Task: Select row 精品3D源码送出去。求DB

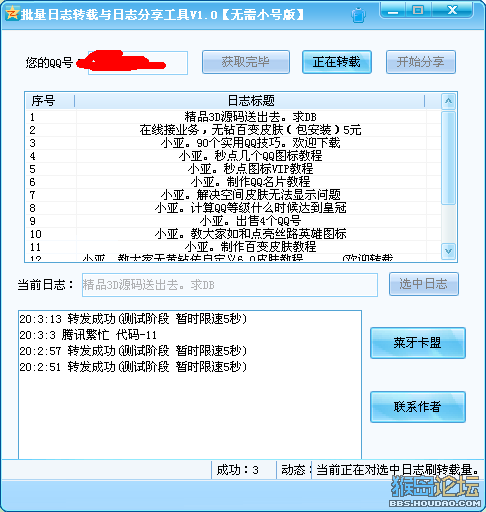Action: tap(233, 117)
